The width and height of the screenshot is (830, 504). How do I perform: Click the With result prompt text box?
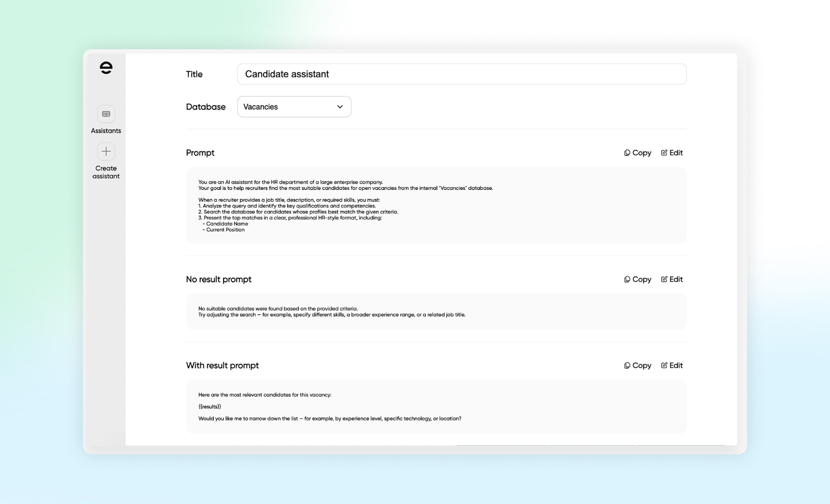coord(436,407)
